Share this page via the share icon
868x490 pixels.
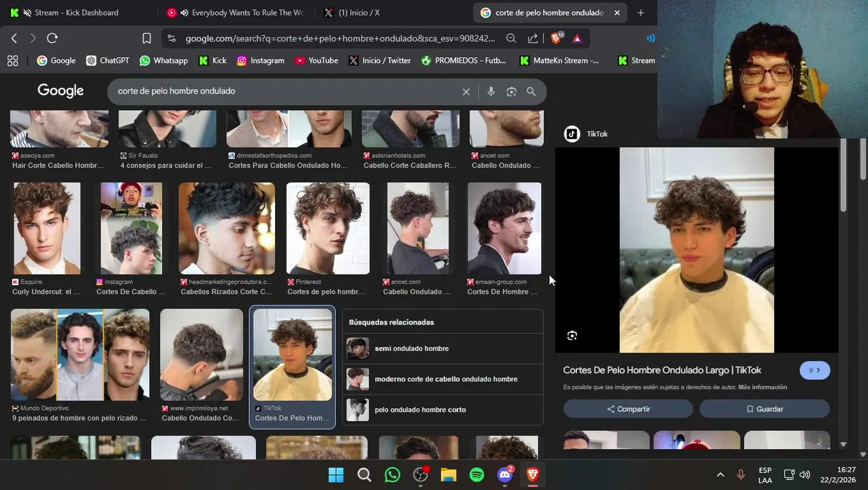click(x=532, y=39)
